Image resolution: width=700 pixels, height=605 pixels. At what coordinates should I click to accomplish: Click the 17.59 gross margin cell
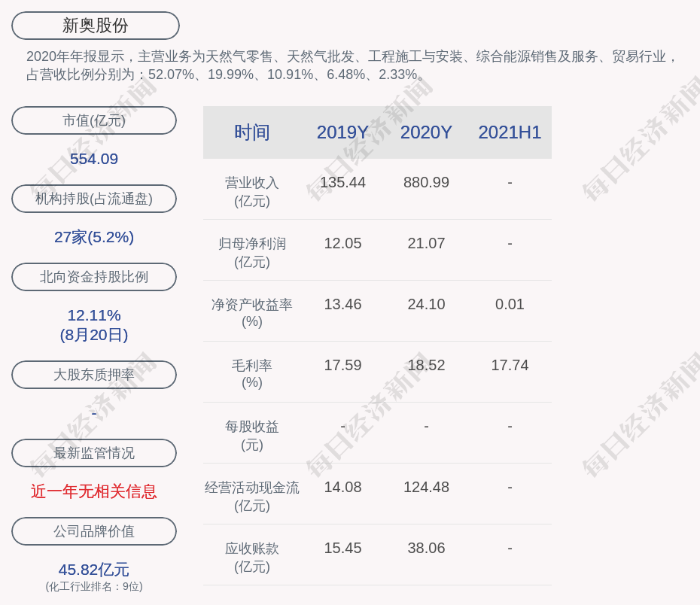coord(343,366)
